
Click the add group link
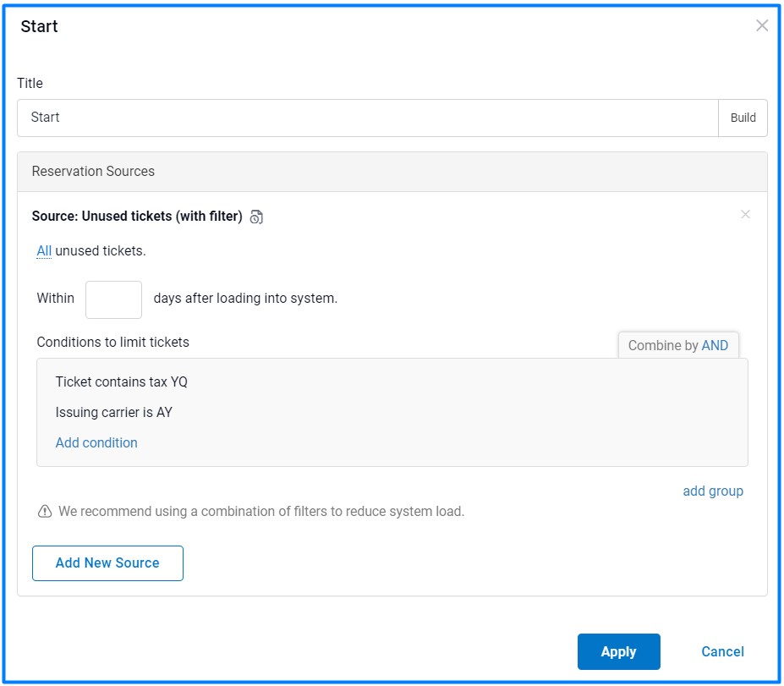tap(712, 491)
